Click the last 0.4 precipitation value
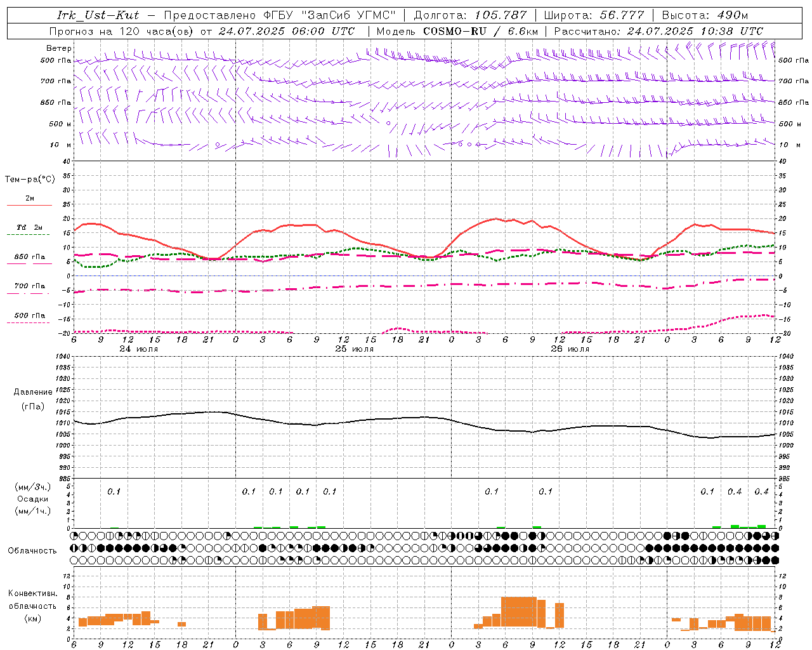 [761, 491]
